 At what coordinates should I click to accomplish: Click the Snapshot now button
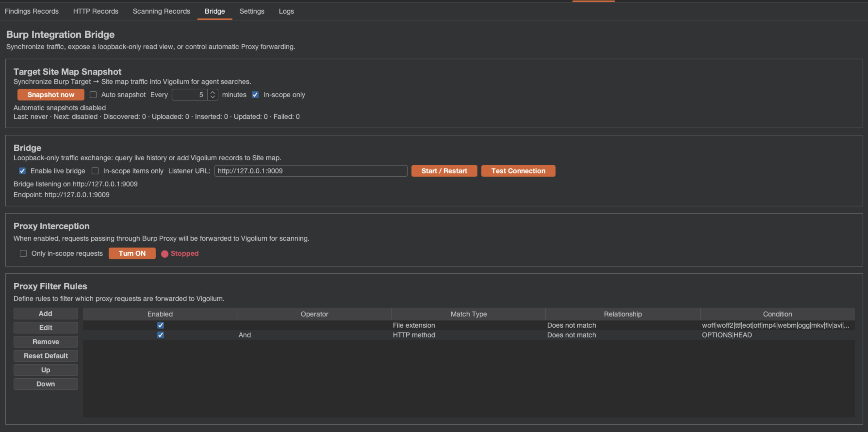coord(51,95)
